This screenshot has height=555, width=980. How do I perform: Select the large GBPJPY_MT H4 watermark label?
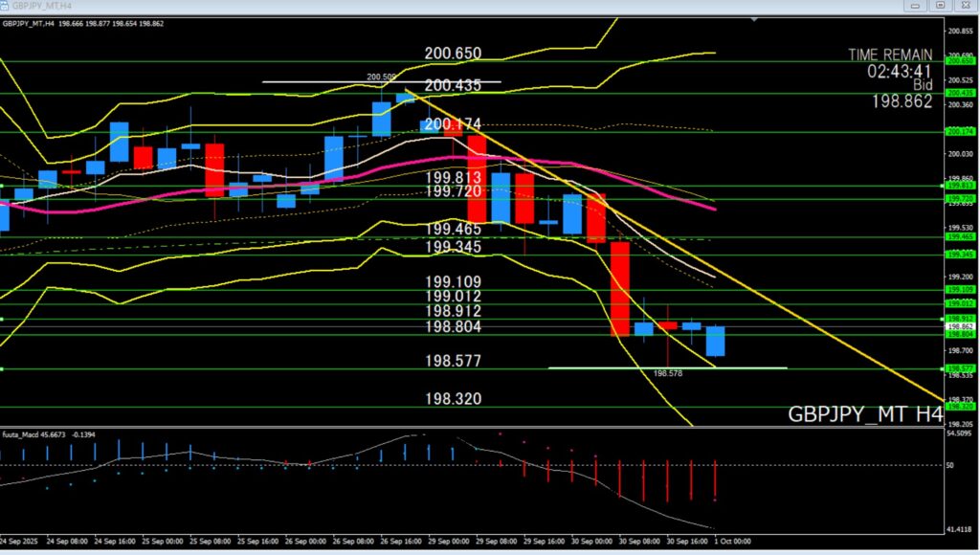tap(865, 415)
